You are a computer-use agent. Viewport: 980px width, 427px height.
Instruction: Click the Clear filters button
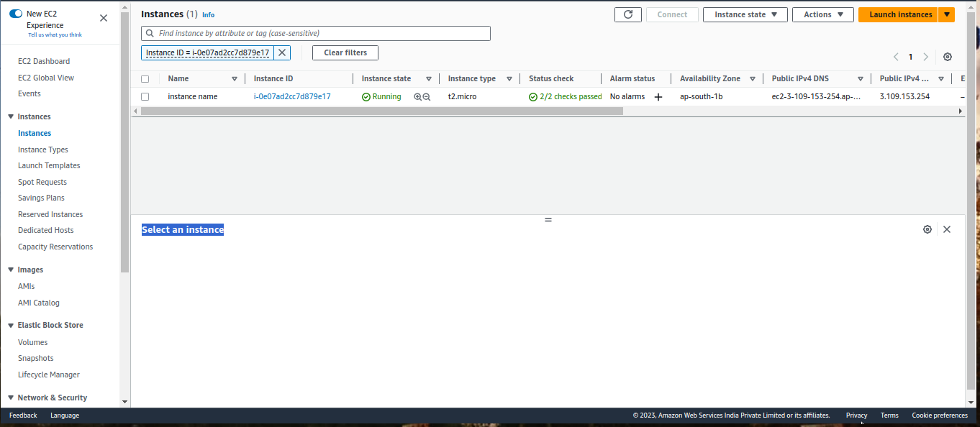pos(345,52)
